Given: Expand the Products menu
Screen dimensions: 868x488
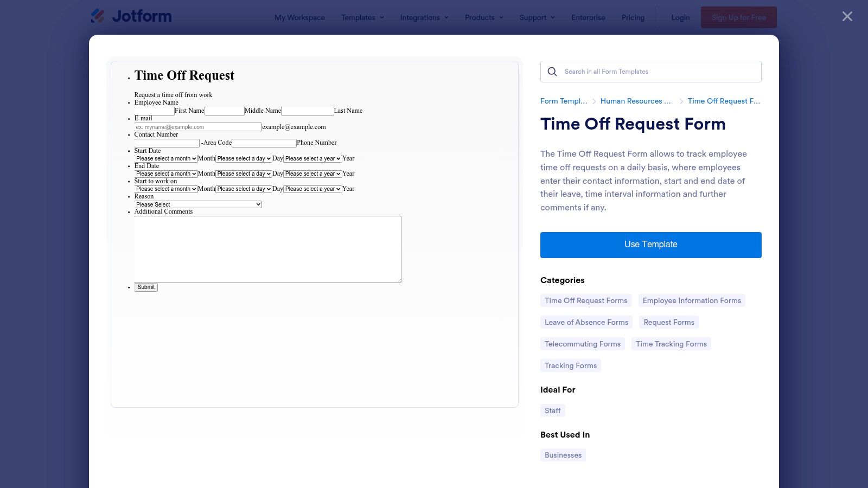Looking at the screenshot, I should [484, 17].
